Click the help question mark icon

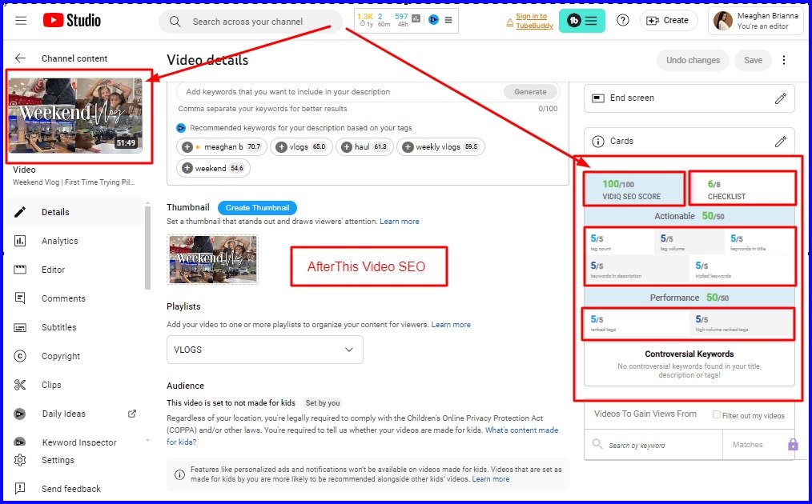623,21
